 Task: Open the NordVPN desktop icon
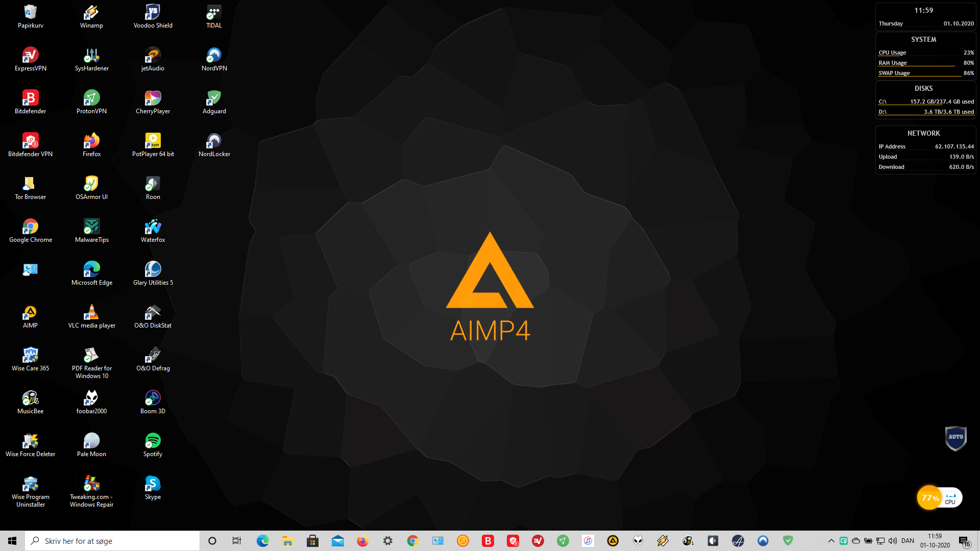coord(214,56)
